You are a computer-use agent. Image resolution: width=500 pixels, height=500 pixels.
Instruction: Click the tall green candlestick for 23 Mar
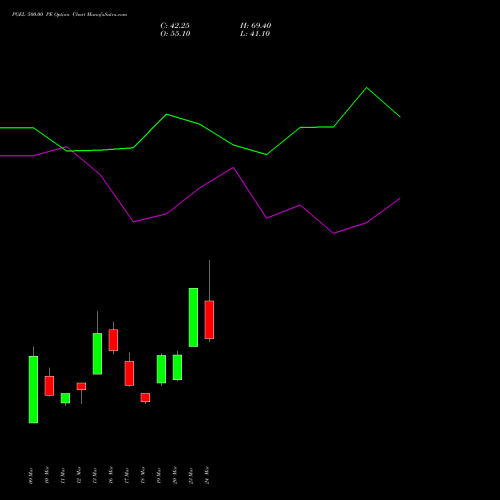point(193,317)
